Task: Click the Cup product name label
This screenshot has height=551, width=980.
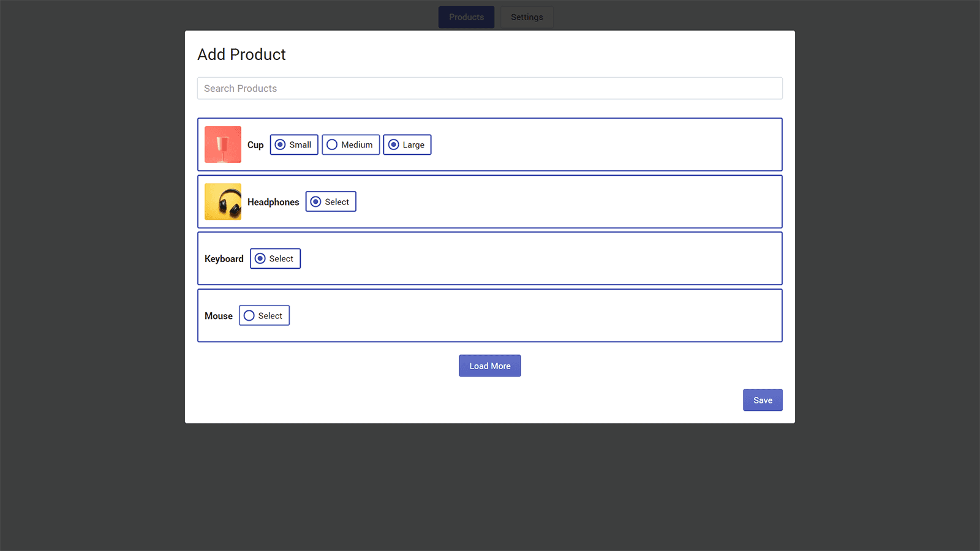Action: pyautogui.click(x=255, y=144)
